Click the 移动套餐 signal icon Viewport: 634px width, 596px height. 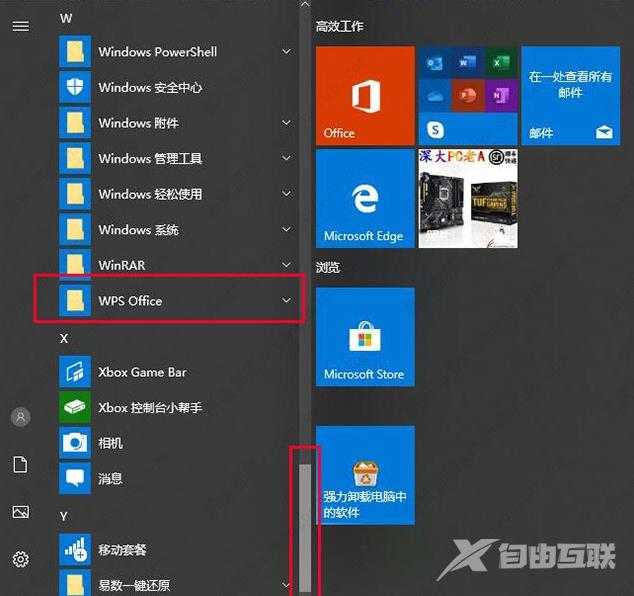pos(75,550)
